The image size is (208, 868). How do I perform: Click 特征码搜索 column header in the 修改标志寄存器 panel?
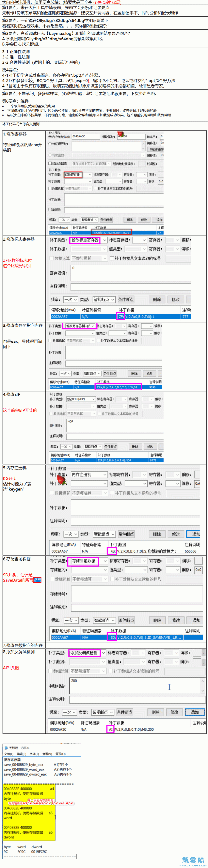point(91,310)
